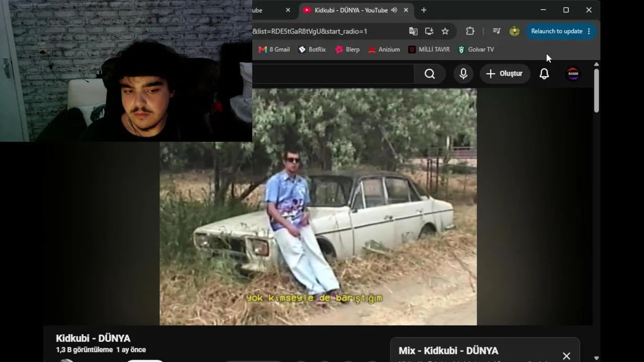
Task: Close the Chrome window
Action: pyautogui.click(x=589, y=10)
